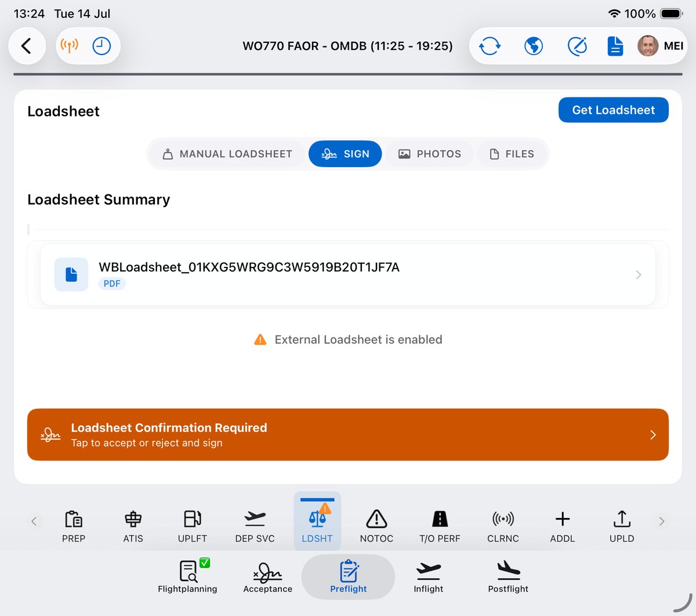Screen dimensions: 696x616
Task: Open the WBLoadsheet PDF file row
Action: (x=348, y=274)
